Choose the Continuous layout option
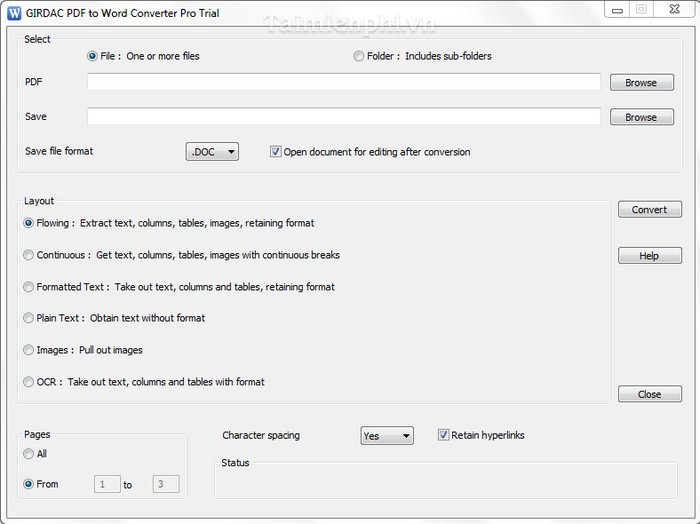 click(x=29, y=255)
